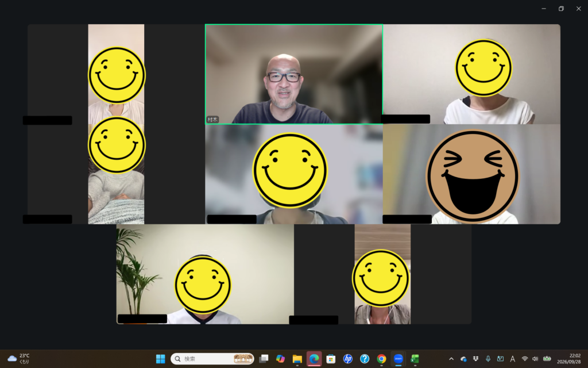Open the Wi-Fi network settings icon
Viewport: 588px width, 368px height.
point(525,359)
